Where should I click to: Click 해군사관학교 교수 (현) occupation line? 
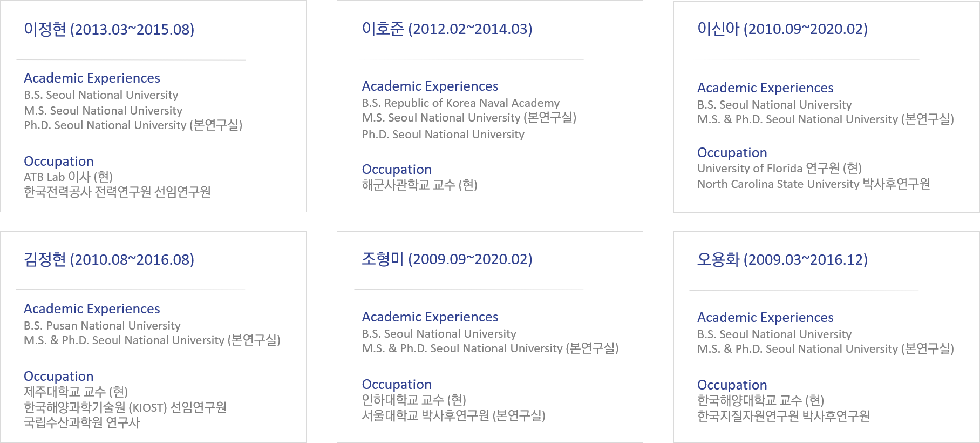[x=419, y=185]
